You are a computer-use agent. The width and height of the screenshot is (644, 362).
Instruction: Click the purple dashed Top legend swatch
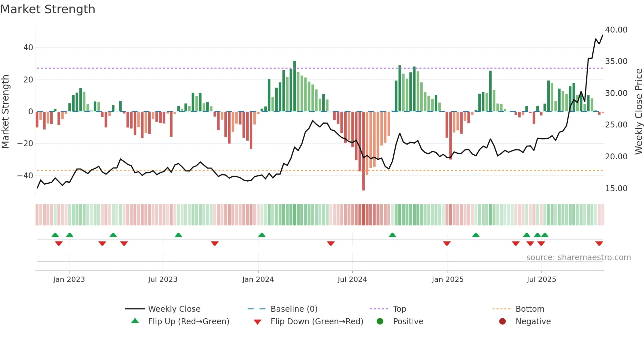click(379, 309)
